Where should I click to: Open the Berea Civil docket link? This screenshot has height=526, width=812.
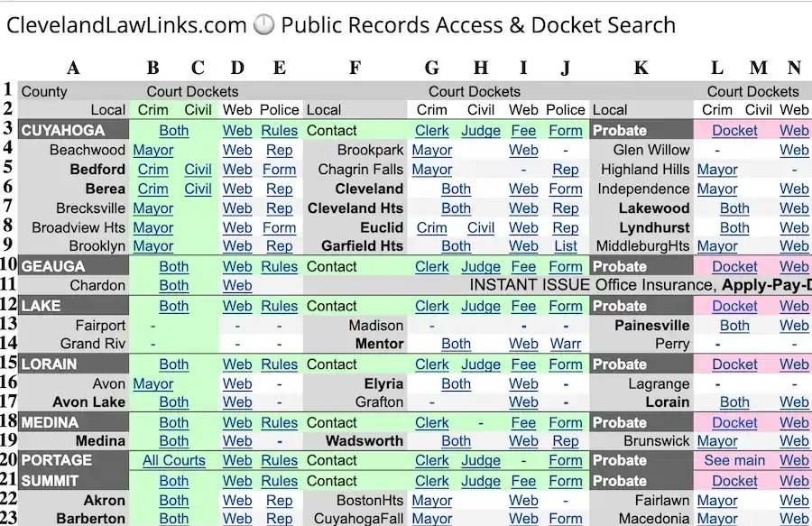(x=198, y=189)
